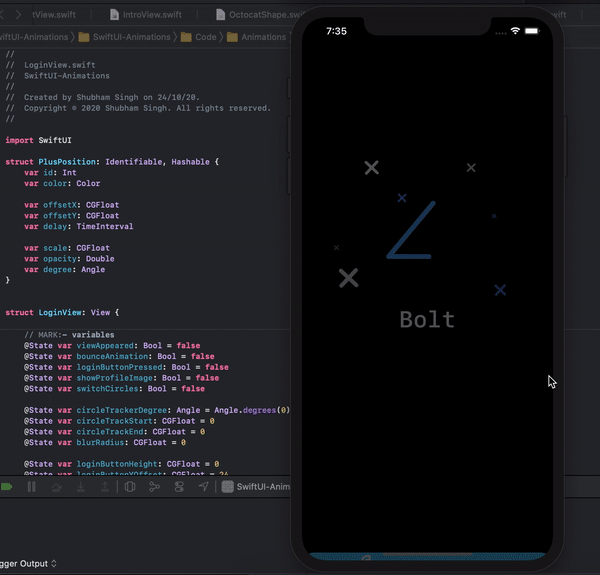Click '@State var loginButtonHeight' line
The width and height of the screenshot is (600, 575).
122,464
